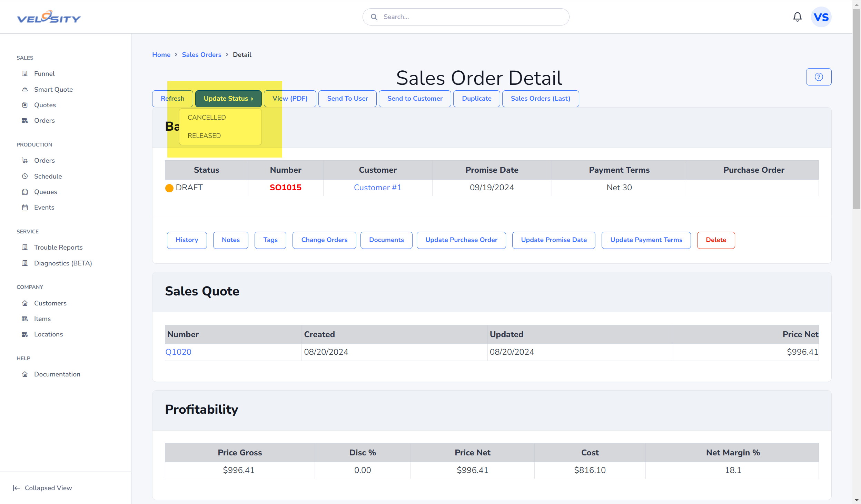861x504 pixels.
Task: Click the Refresh button
Action: click(172, 99)
